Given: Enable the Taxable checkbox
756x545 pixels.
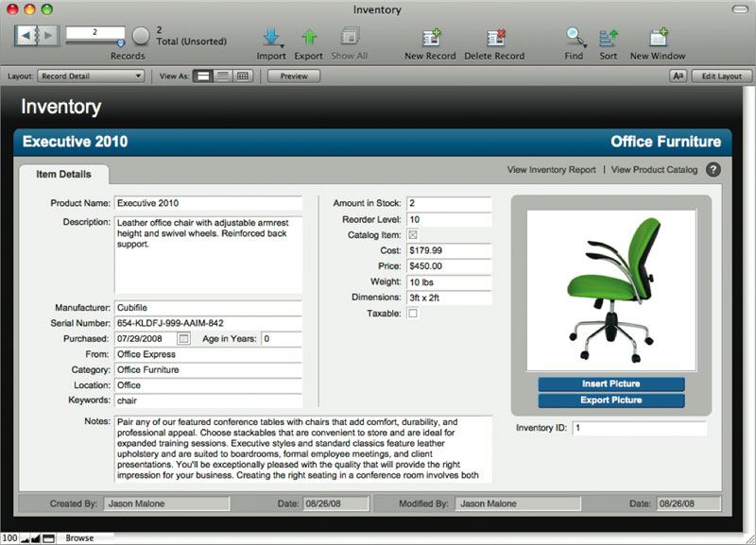Looking at the screenshot, I should (x=412, y=314).
